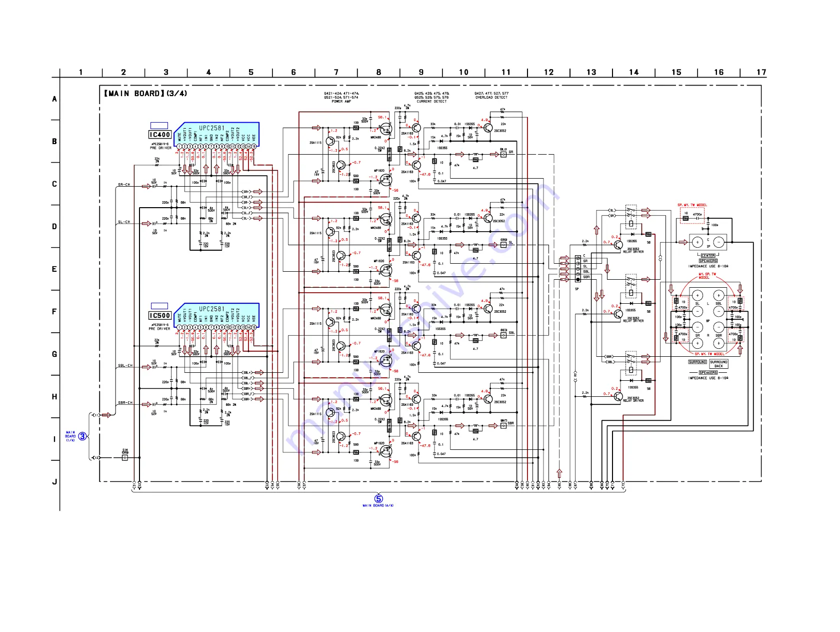Click pin 15 VEE circle on IC500
Screen dimensions: 840x632
(x=253, y=327)
